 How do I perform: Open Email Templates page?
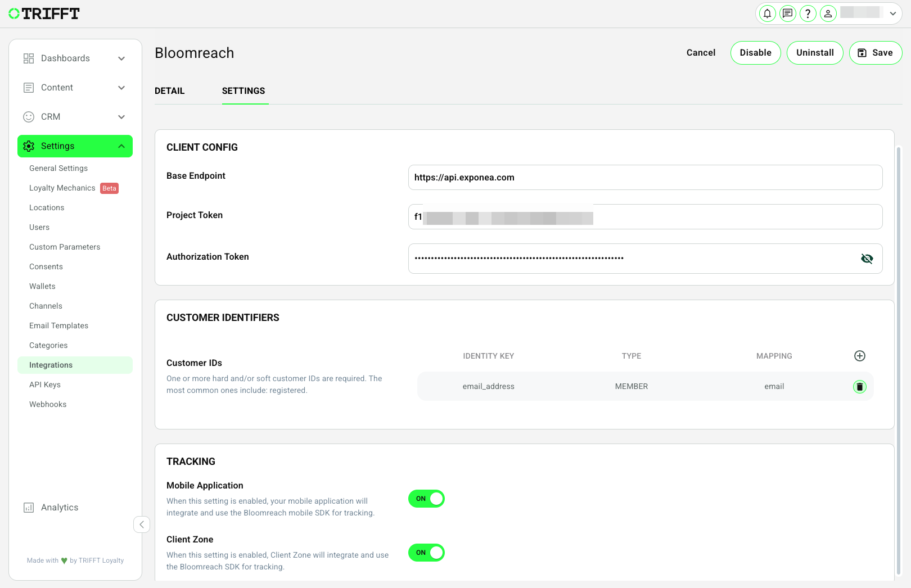pyautogui.click(x=58, y=325)
